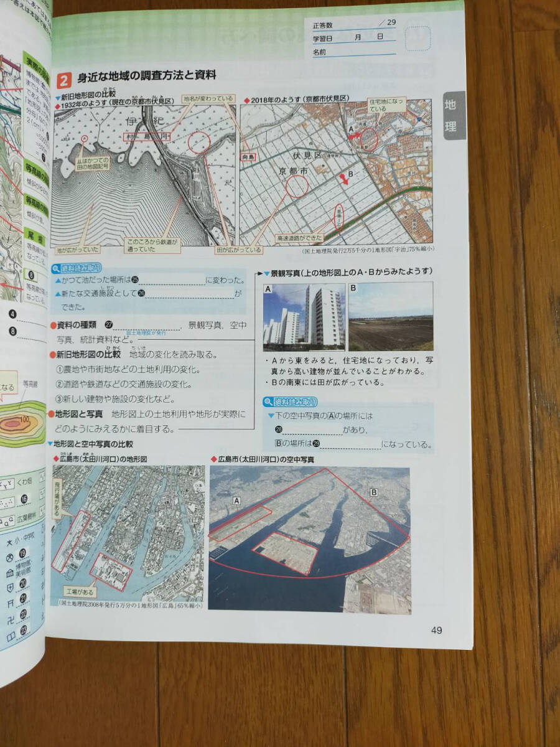Select line ①農地や市街地などの土地利用の変化
The image size is (560, 747).
128,370
